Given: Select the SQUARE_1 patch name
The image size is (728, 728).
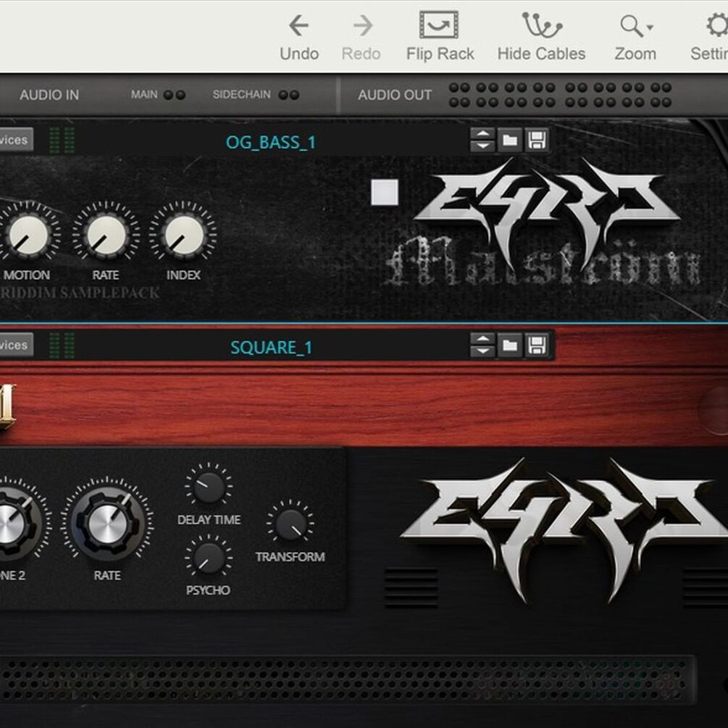Looking at the screenshot, I should 272,347.
